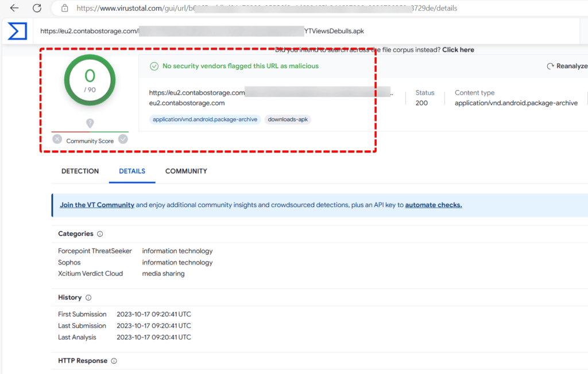Select the 'Forcepoint ThreatSeeker' category row name
The width and height of the screenshot is (588, 374).
[x=95, y=251]
